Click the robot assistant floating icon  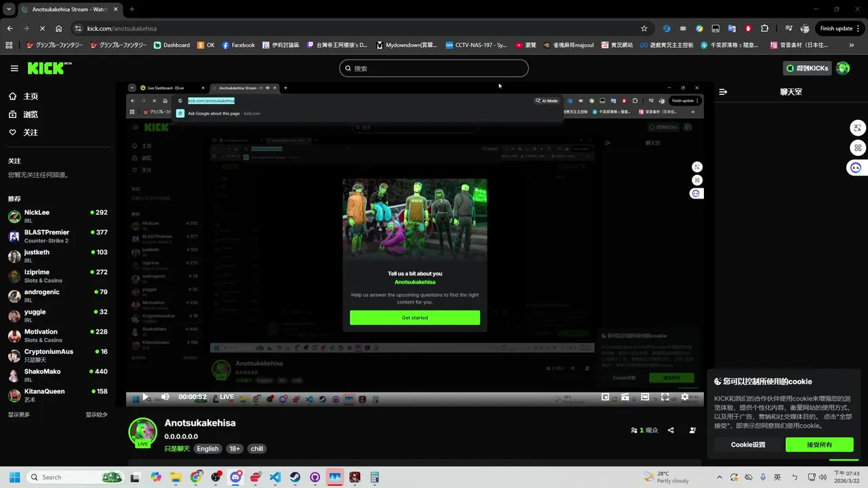(856, 167)
